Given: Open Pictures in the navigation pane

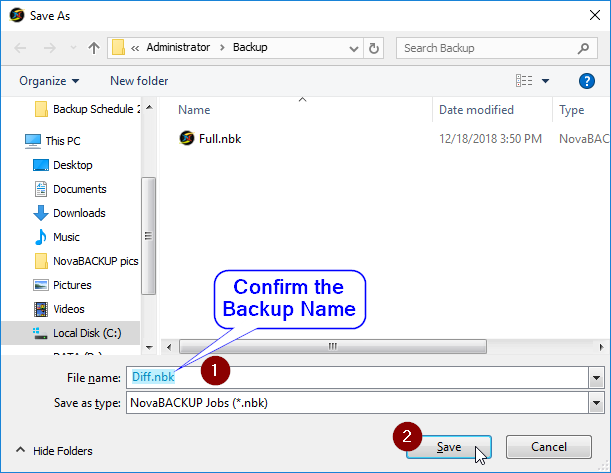Looking at the screenshot, I should coord(72,285).
